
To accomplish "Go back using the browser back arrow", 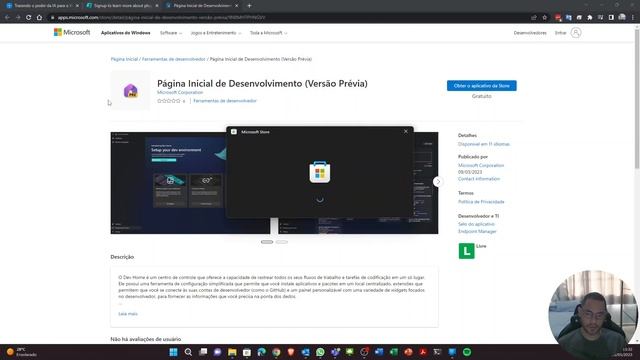I will coord(7,18).
